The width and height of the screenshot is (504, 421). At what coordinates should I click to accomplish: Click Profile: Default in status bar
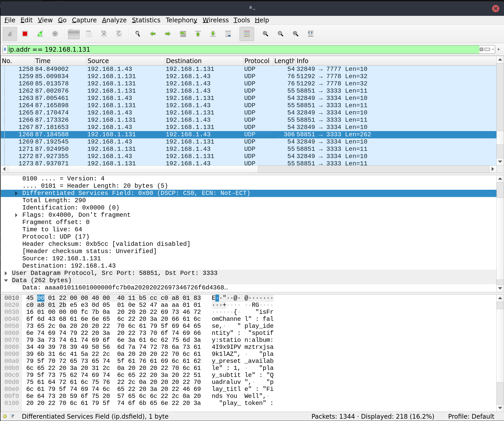471,416
